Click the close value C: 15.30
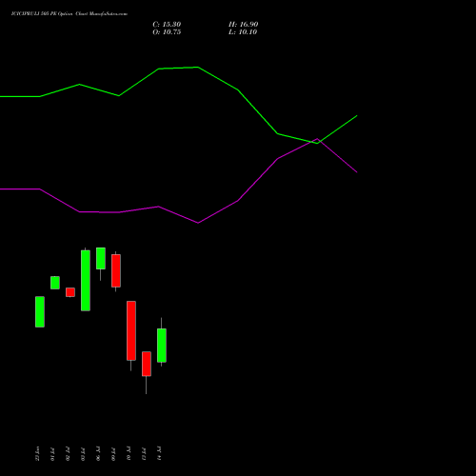This screenshot has width=476, height=476. pyautogui.click(x=167, y=25)
